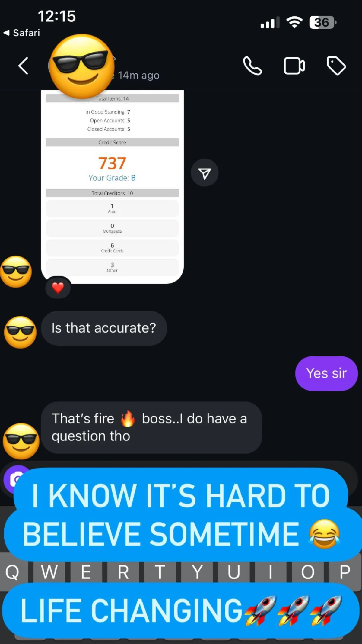Tap the T key on keyboard
The height and width of the screenshot is (644, 362).
click(x=160, y=572)
